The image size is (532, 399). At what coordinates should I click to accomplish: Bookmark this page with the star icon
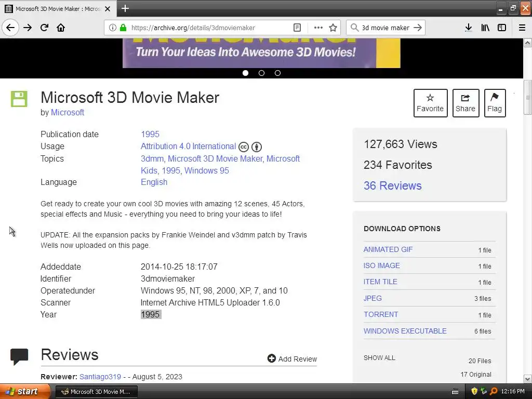[x=333, y=28]
